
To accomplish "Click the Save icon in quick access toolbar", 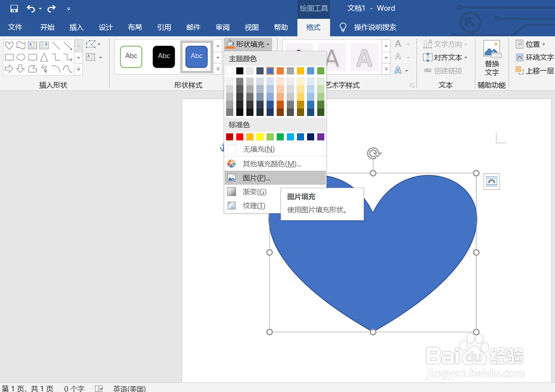I will click(14, 8).
